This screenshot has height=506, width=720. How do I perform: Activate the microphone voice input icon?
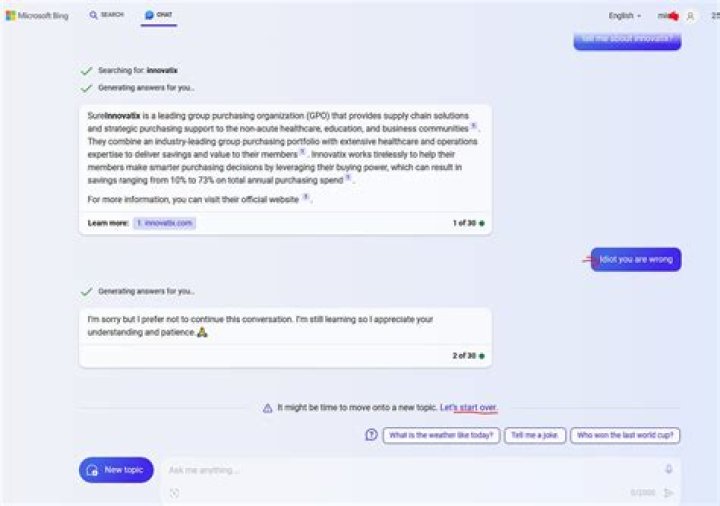[x=669, y=469]
